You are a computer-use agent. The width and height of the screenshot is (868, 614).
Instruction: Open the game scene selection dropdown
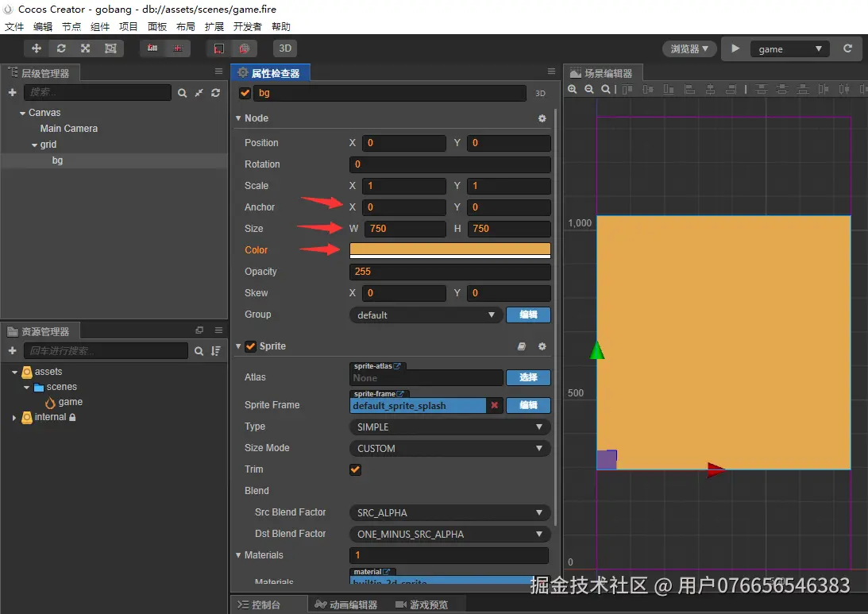coord(789,49)
